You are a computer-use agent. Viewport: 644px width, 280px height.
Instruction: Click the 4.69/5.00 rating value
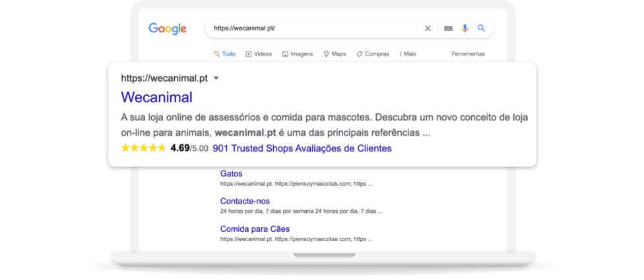189,148
